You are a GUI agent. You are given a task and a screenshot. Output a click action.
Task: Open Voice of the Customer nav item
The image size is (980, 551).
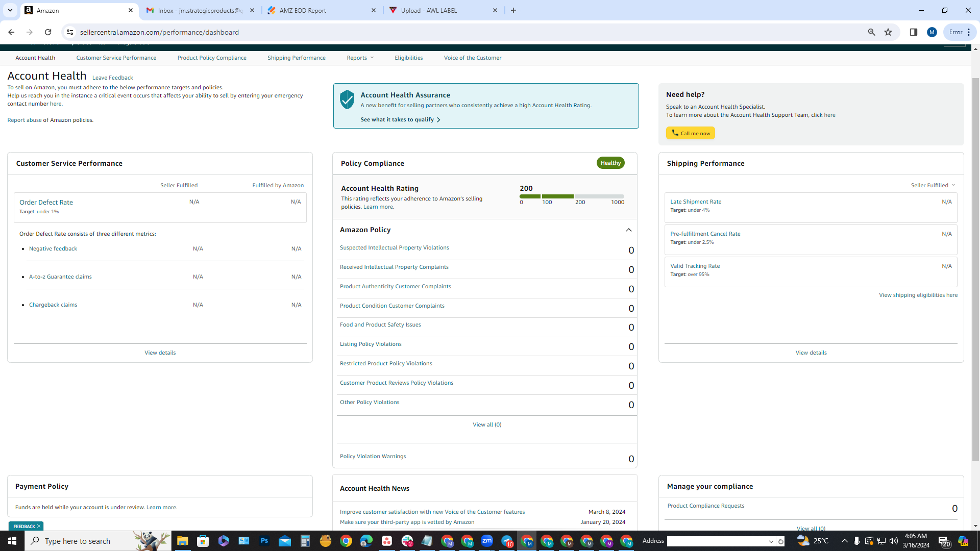pos(473,58)
